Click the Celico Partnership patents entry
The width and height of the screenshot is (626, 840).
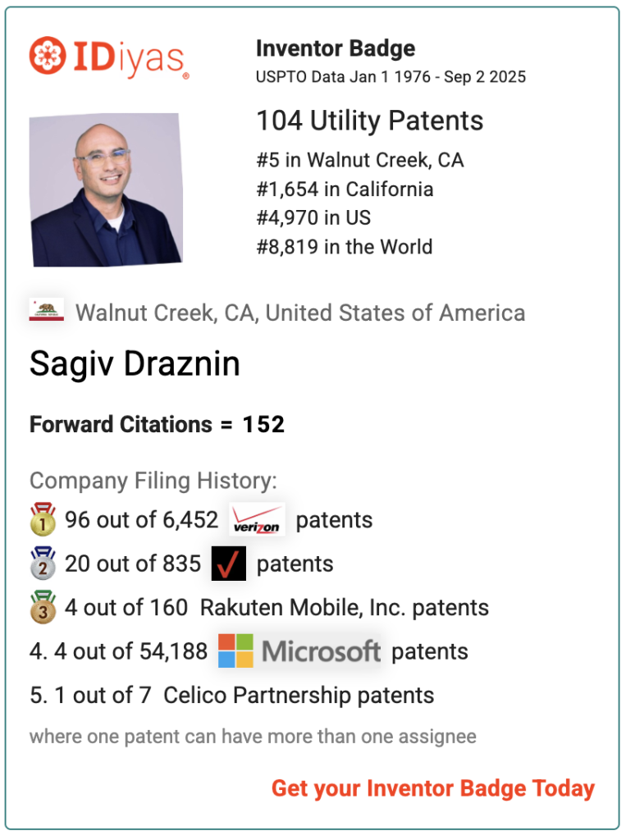[x=232, y=696]
